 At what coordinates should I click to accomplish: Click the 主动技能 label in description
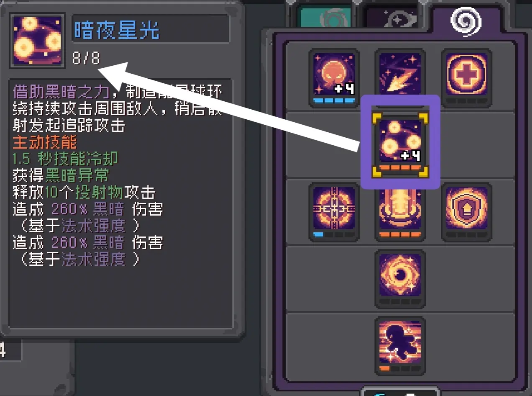pyautogui.click(x=45, y=142)
